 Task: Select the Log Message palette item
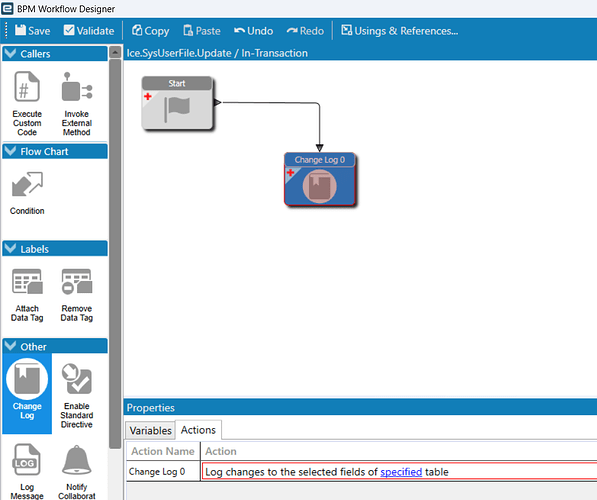27,471
